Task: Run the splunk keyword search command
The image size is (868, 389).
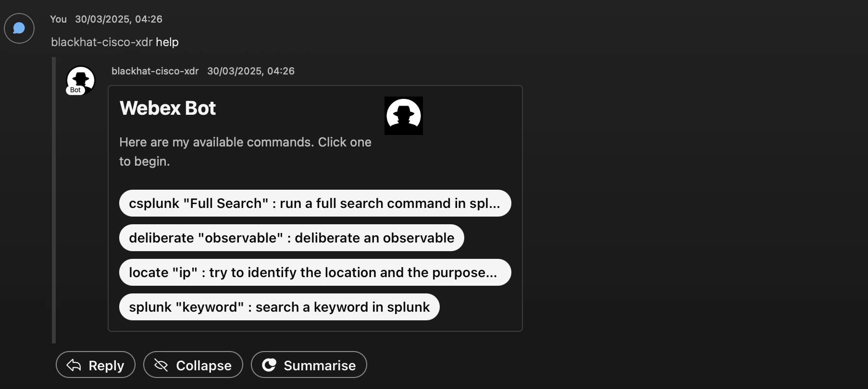Action: click(279, 307)
